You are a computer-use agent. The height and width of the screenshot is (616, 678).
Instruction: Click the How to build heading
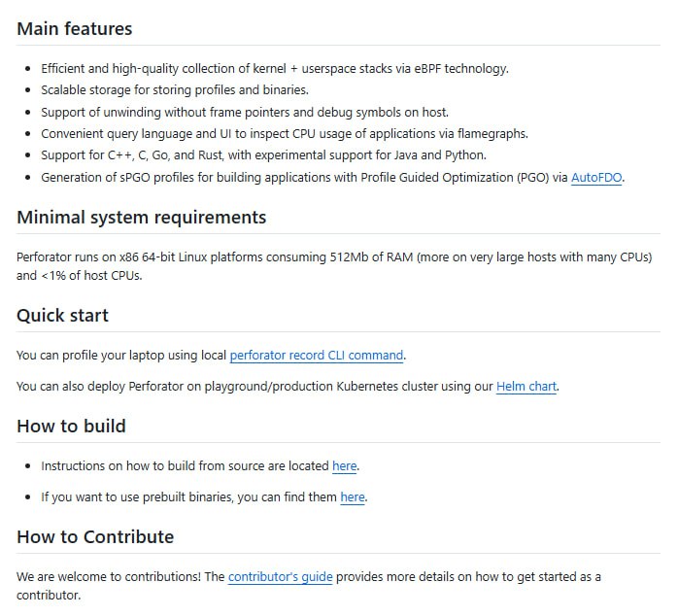point(71,427)
